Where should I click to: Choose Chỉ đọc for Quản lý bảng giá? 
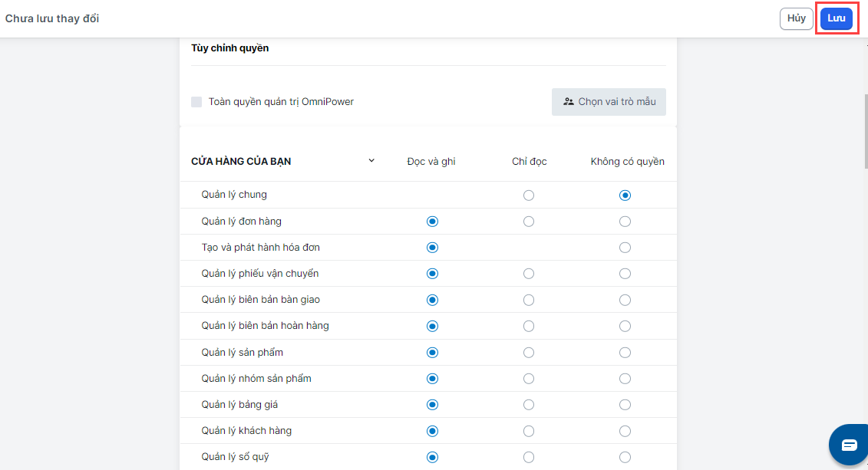[x=529, y=405]
